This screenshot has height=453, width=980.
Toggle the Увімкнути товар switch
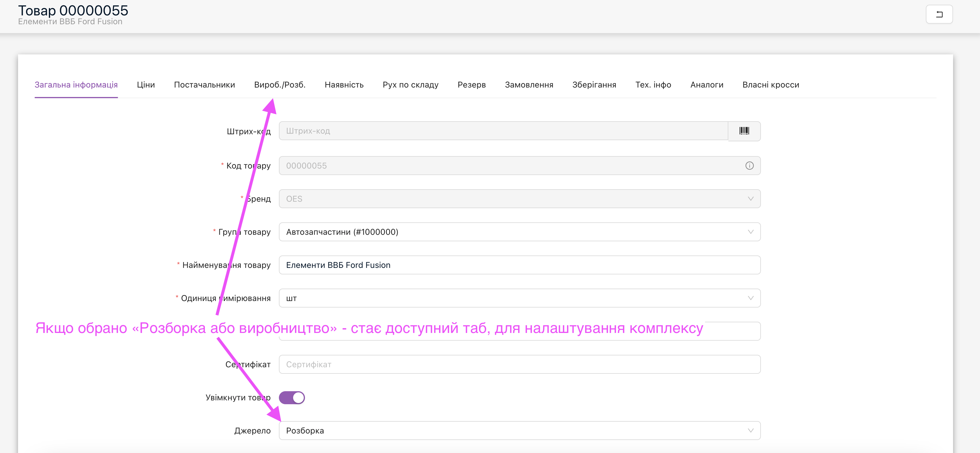point(292,397)
